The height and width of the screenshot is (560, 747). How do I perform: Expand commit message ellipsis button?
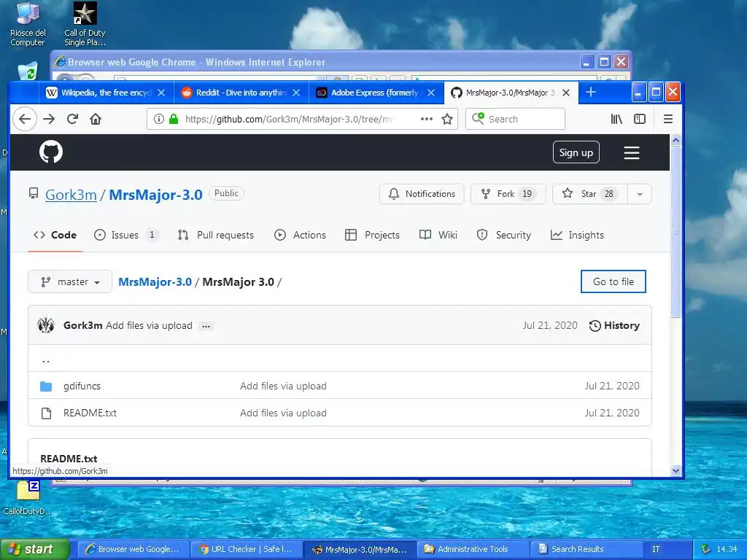(x=206, y=326)
